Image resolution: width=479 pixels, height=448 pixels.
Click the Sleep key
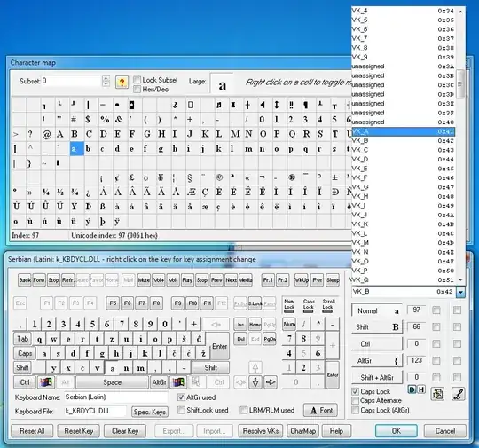click(x=333, y=280)
